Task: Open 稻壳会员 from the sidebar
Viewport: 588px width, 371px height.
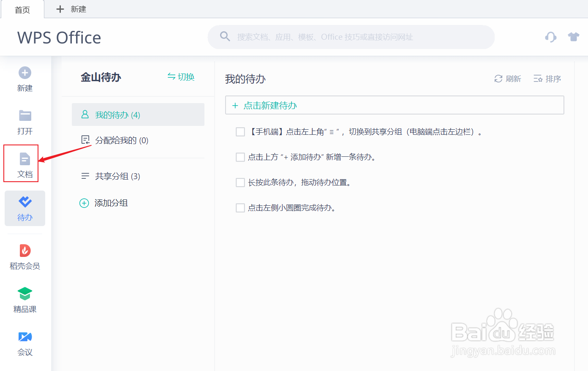Action: [24, 257]
